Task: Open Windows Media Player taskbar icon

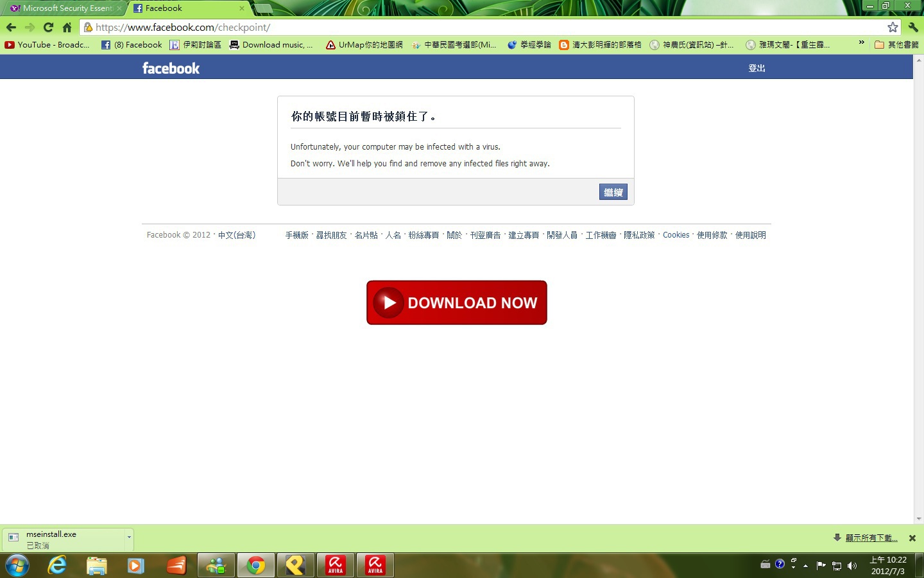Action: coord(136,566)
